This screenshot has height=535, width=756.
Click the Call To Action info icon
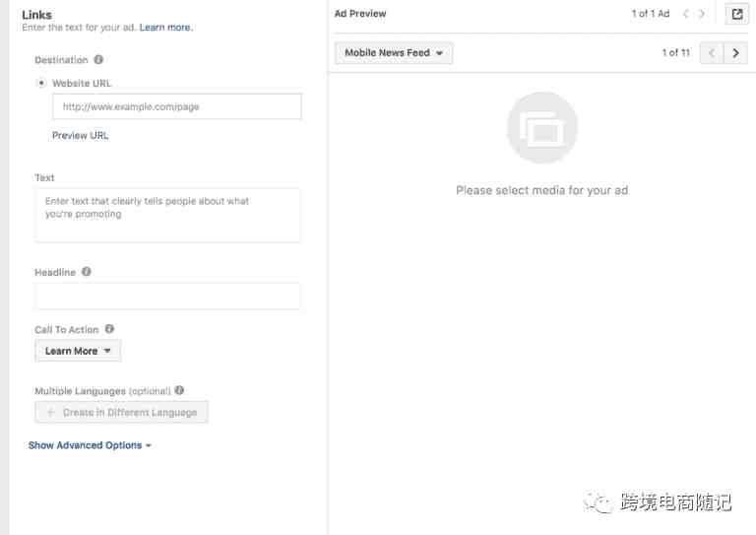point(109,329)
